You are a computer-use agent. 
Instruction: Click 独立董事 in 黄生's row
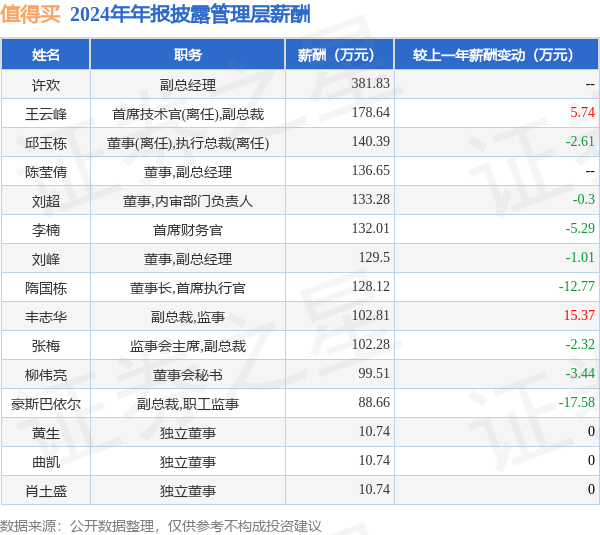[x=188, y=433]
